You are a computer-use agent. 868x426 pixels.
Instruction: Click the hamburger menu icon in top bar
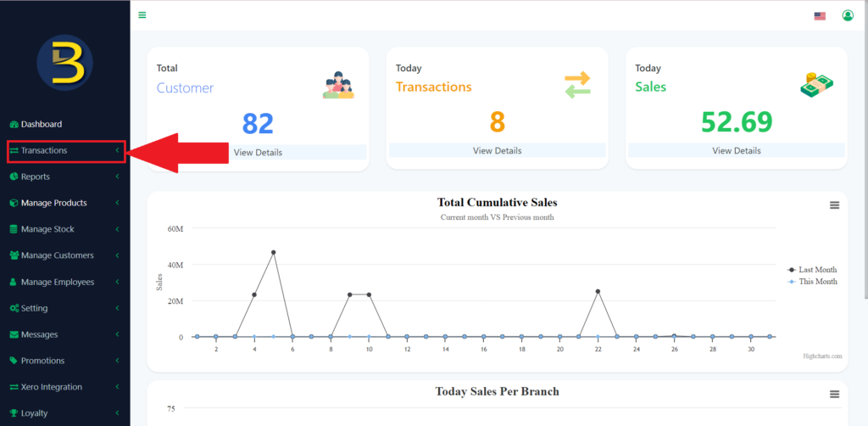142,15
